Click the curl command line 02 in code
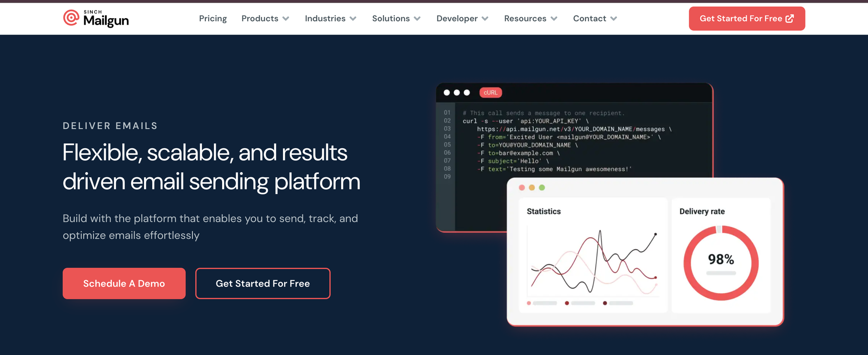Image resolution: width=868 pixels, height=355 pixels. pyautogui.click(x=526, y=121)
